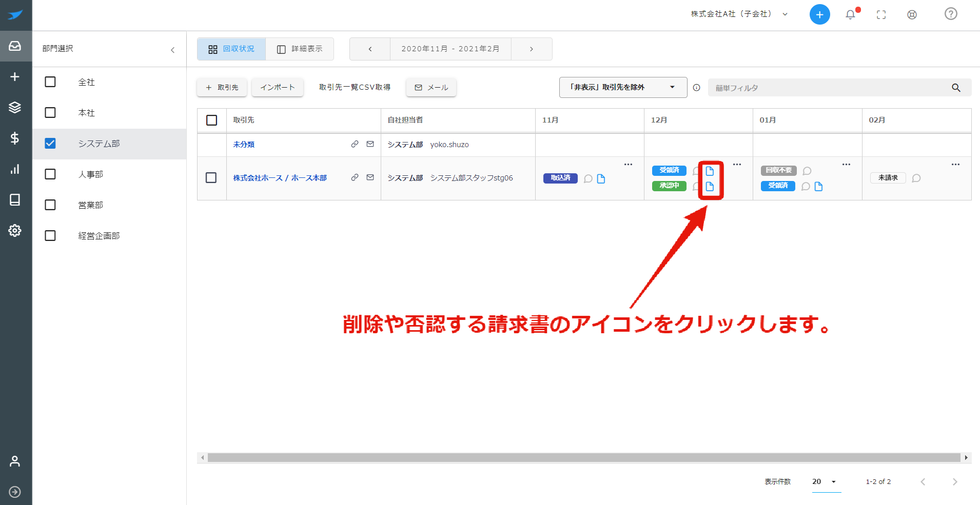Open the comment icon next to 取込済
The image size is (980, 505).
(588, 178)
